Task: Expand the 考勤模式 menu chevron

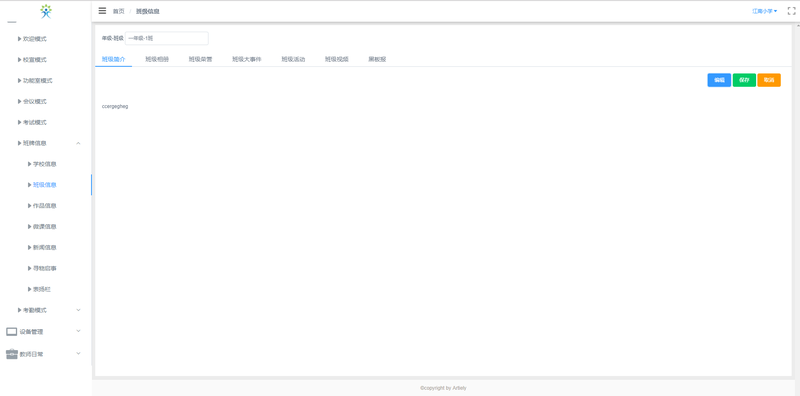Action: (78, 310)
